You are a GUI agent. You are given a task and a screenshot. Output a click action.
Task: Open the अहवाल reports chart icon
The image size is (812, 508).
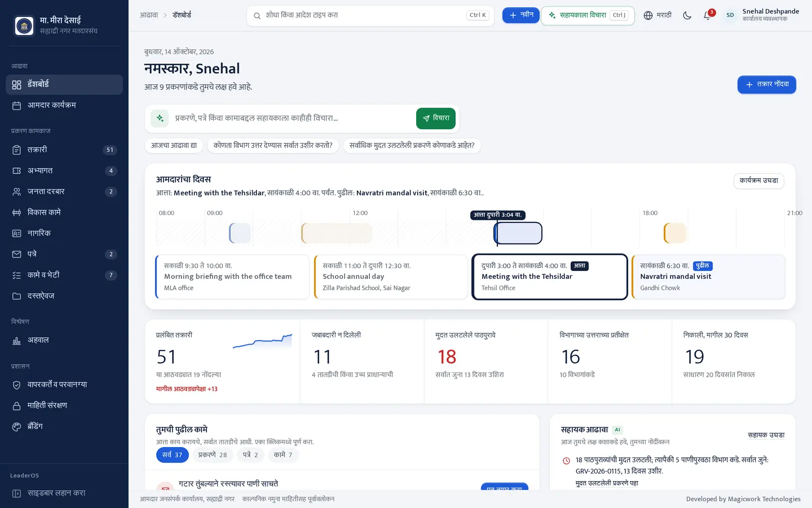tap(17, 340)
